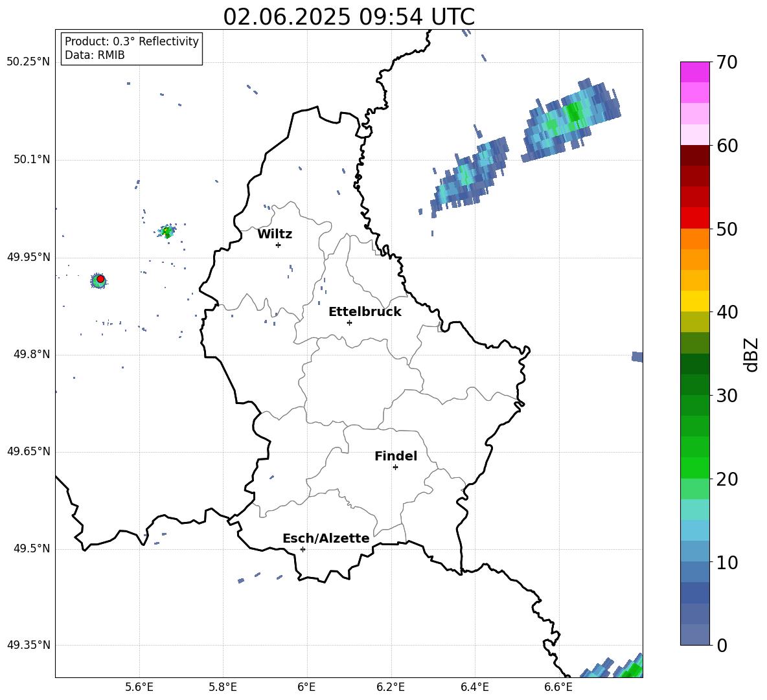Click the yellow colorbar segment above 40

click(x=694, y=301)
